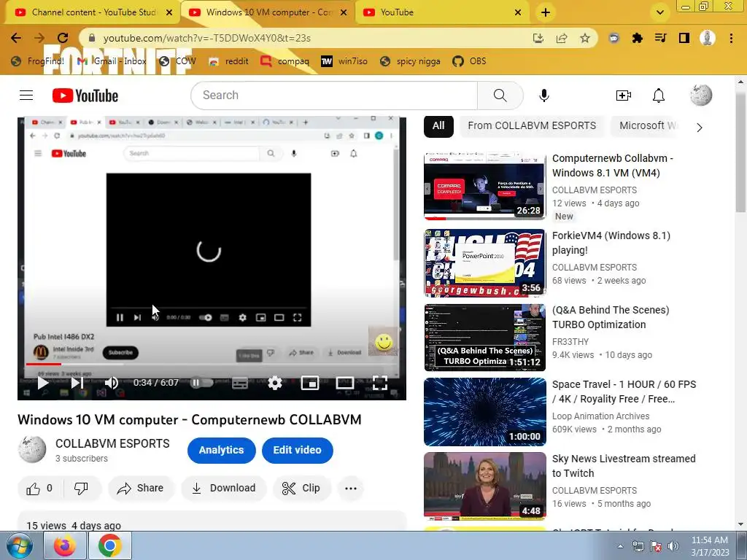Create a Clip from the video
Viewport: 747px width, 560px height.
point(301,488)
